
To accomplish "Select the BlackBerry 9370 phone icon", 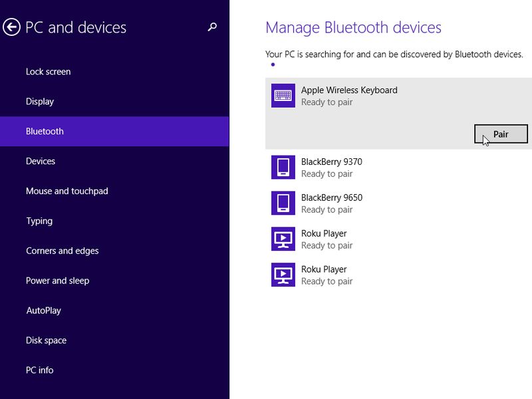I will click(x=283, y=168).
